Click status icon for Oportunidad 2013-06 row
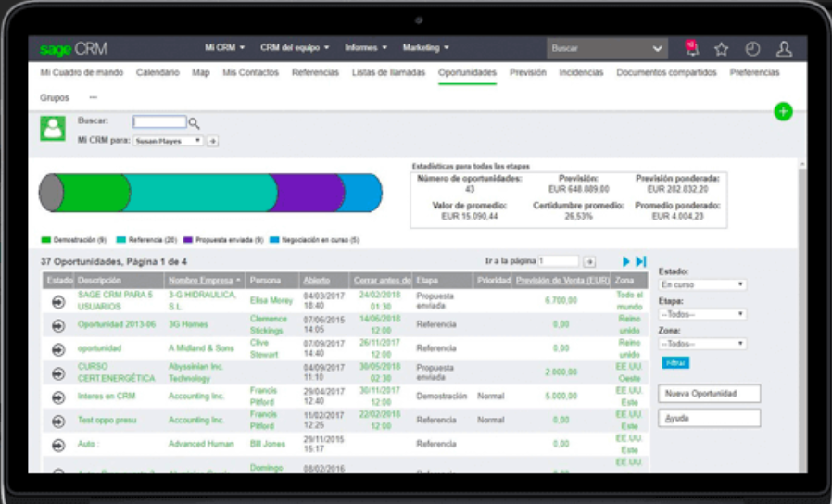Image resolution: width=832 pixels, height=504 pixels. click(58, 326)
